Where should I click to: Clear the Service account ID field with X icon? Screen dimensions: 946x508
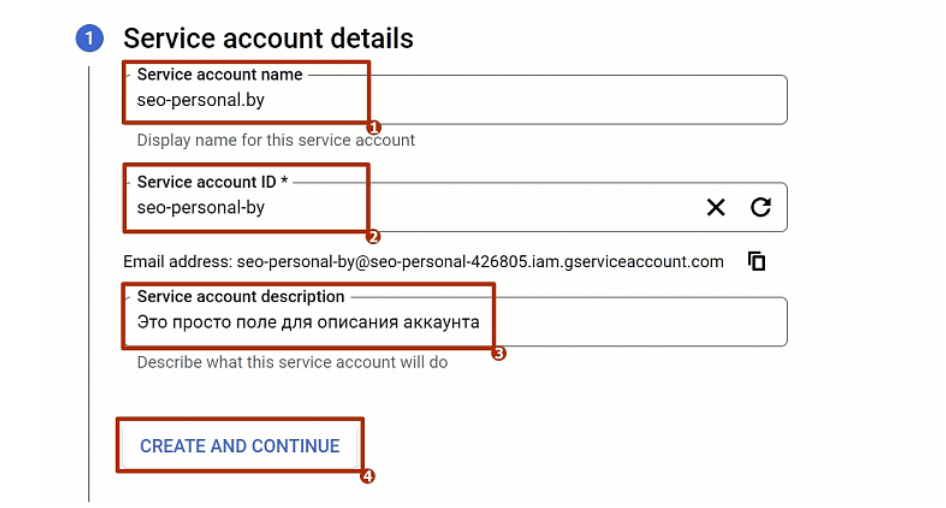tap(716, 207)
